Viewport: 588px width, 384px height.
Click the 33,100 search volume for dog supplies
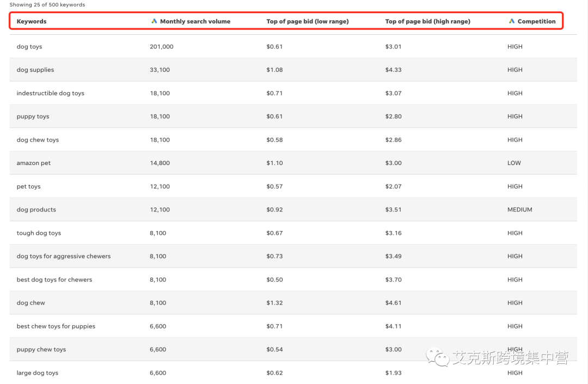(160, 70)
